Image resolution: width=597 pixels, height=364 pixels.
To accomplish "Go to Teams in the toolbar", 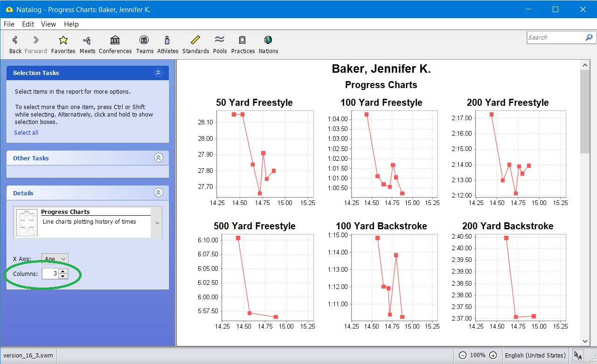I will tap(145, 41).
